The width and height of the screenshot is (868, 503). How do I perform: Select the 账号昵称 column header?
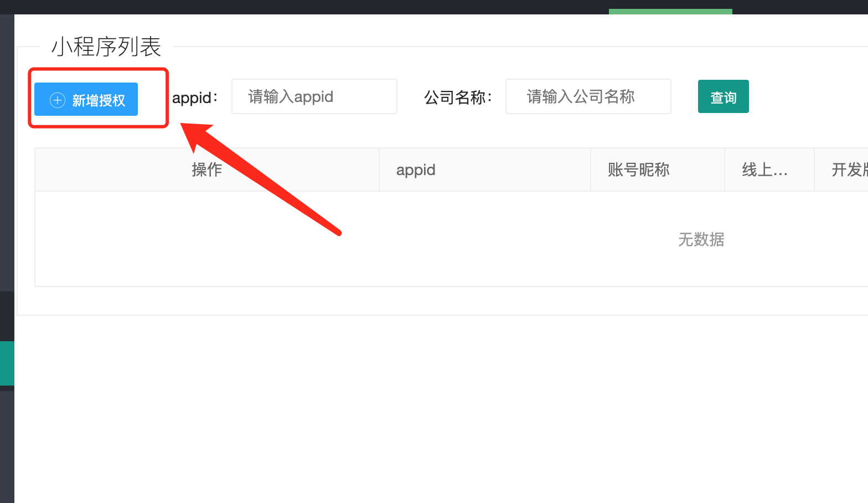point(658,170)
